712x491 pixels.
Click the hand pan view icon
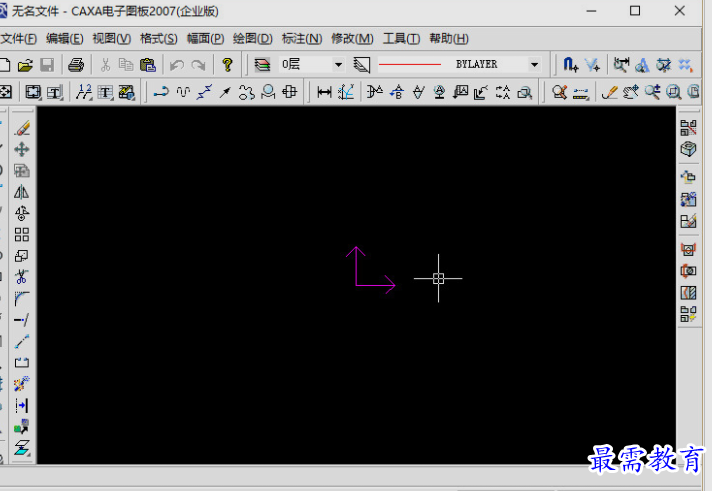[x=630, y=92]
